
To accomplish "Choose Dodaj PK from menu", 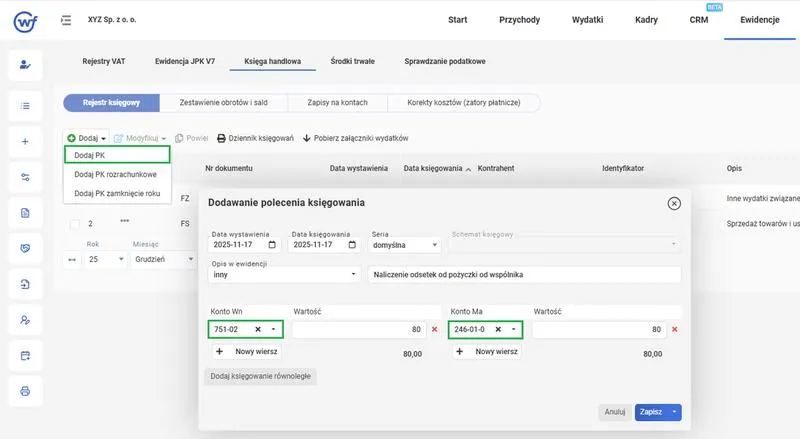I will [117, 155].
